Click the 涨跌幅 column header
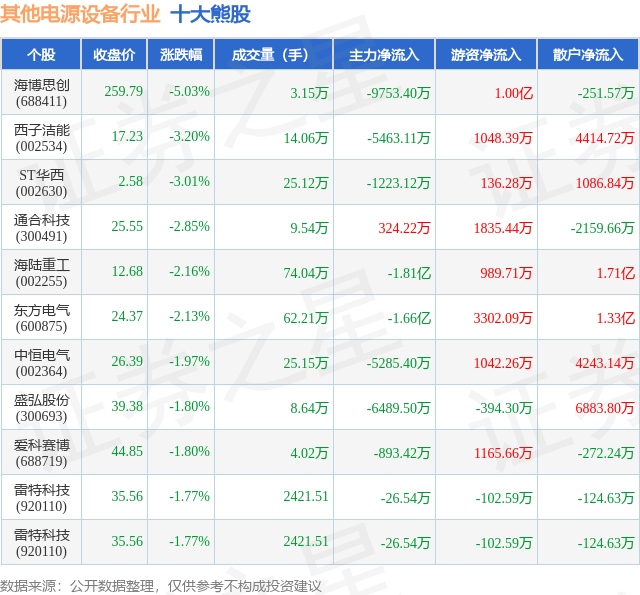640x595 pixels. click(x=181, y=54)
